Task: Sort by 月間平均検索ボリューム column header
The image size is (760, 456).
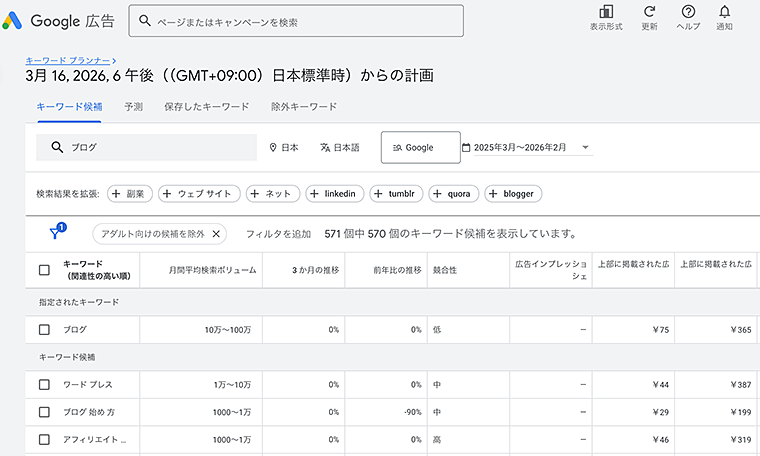Action: coord(212,270)
